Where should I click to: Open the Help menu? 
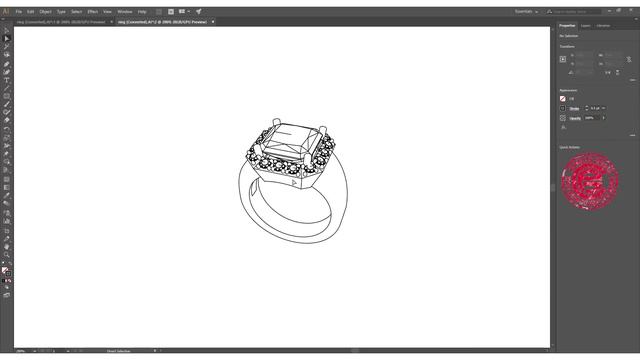point(142,12)
